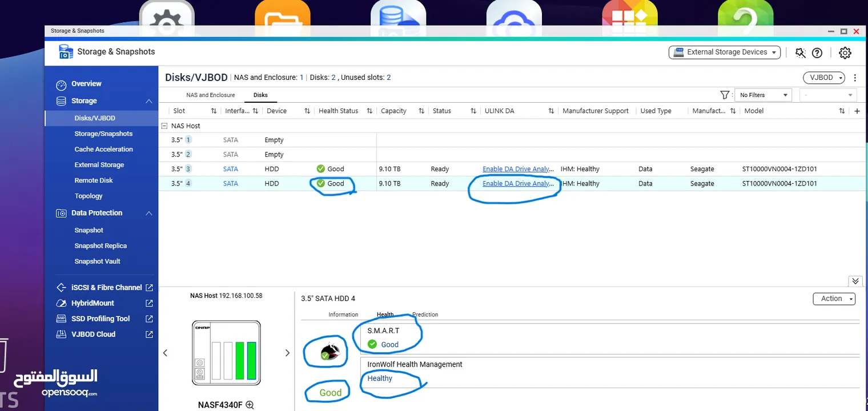
Task: Click the HybridMount cloud icon
Action: tap(61, 303)
